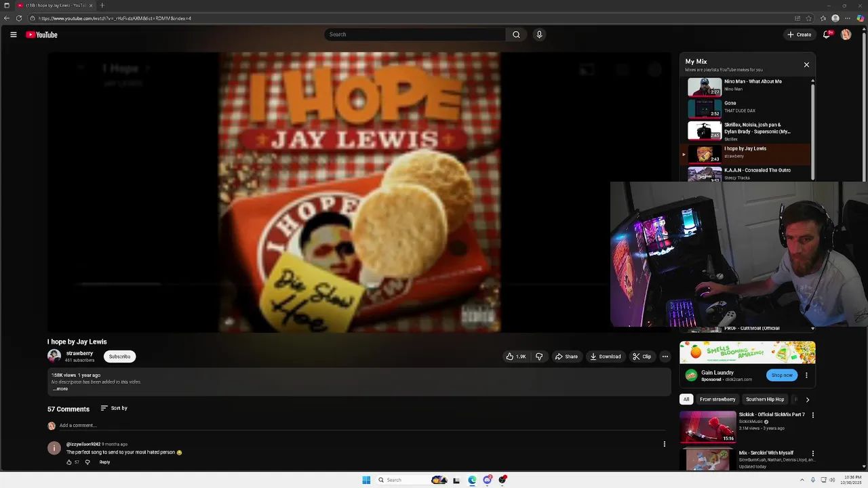Click the video player album art
868x488 pixels.
point(359,192)
